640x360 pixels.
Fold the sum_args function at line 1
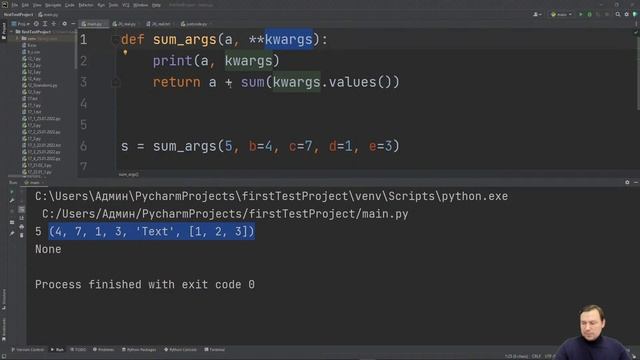pos(116,40)
